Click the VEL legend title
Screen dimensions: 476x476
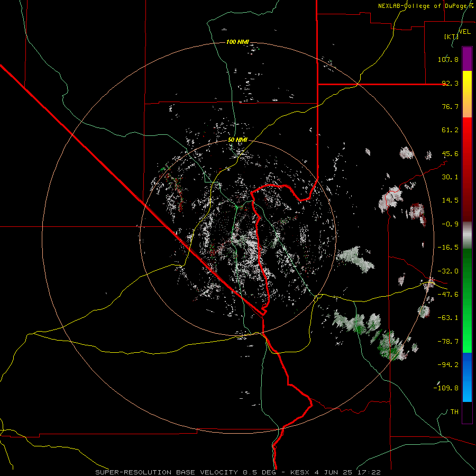(465, 32)
